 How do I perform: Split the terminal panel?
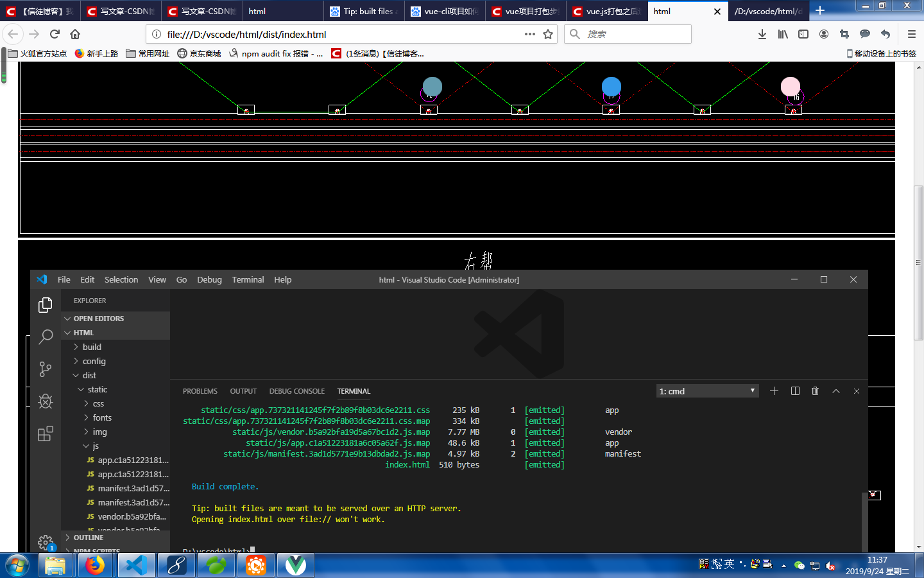click(795, 391)
